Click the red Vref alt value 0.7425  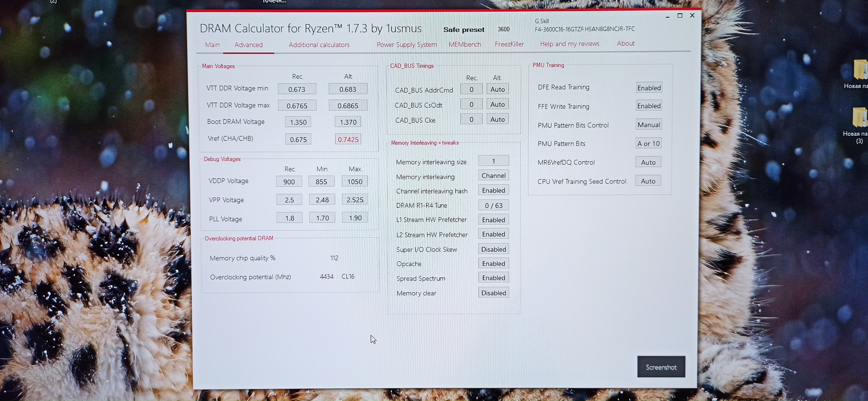pos(348,139)
